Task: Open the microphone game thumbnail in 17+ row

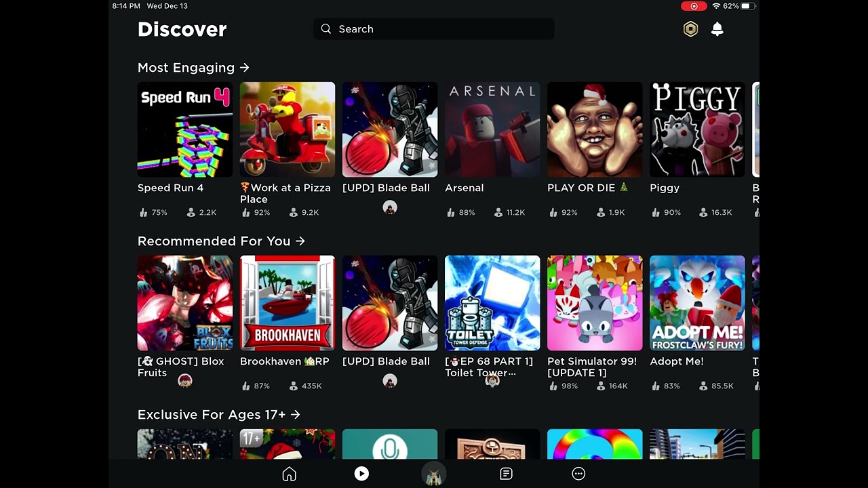Action: tap(390, 444)
